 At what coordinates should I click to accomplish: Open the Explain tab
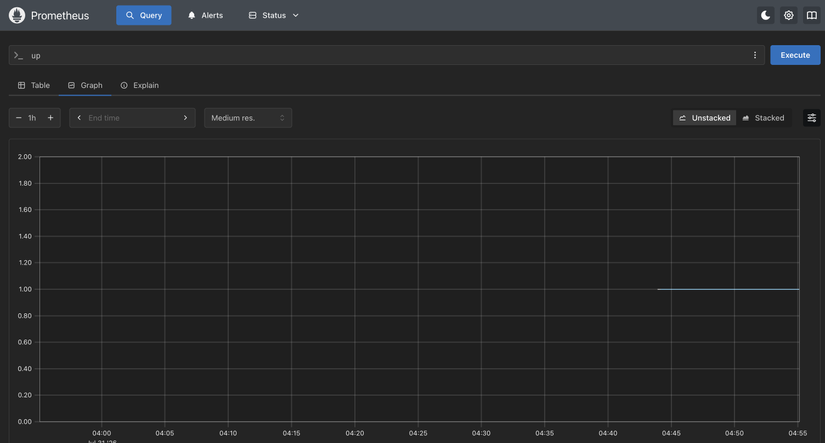point(139,85)
